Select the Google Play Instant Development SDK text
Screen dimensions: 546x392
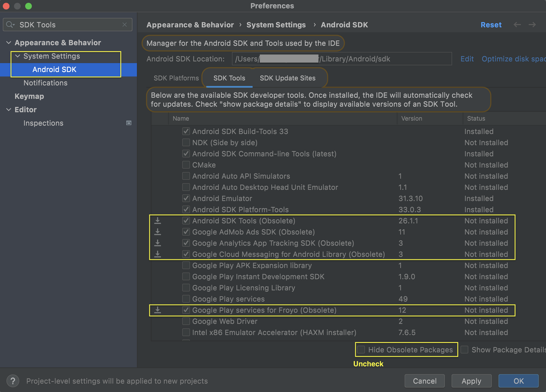[258, 276]
